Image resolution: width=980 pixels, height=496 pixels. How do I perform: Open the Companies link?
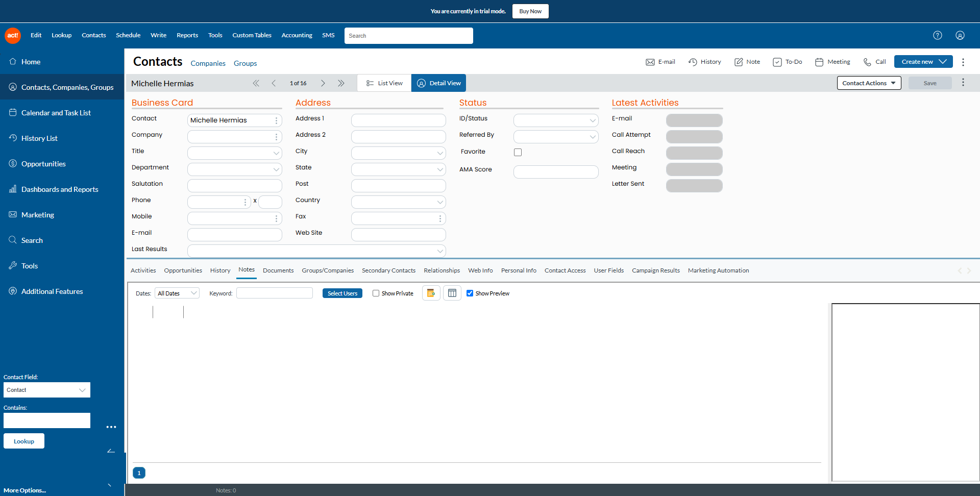[208, 63]
